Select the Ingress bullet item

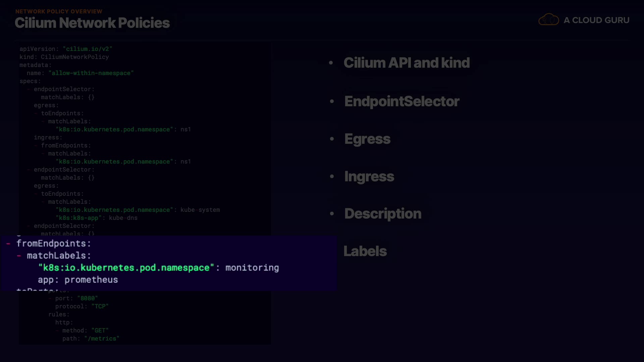coord(369,176)
